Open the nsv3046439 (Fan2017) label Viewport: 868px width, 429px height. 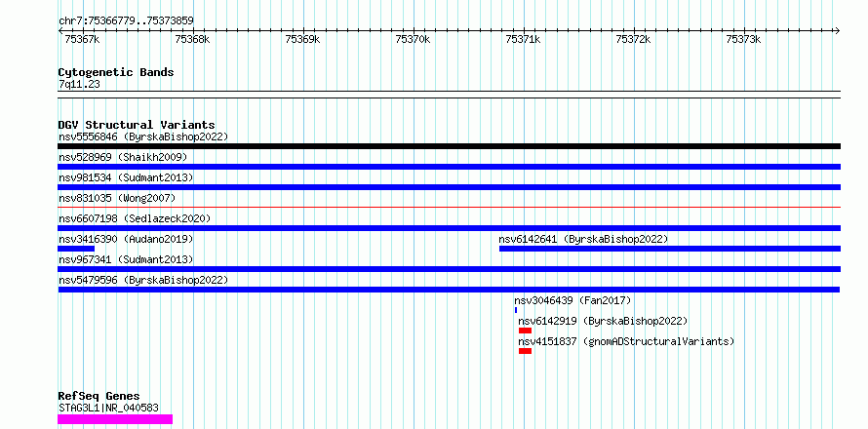pos(572,300)
